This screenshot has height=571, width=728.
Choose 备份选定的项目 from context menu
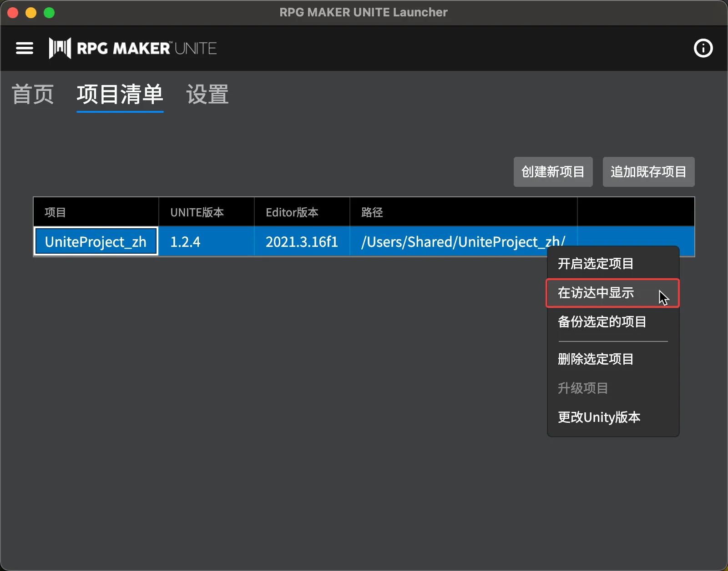[x=613, y=322]
